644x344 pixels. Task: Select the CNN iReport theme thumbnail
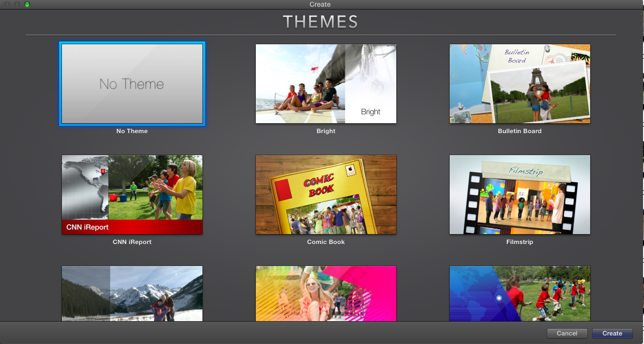(132, 195)
